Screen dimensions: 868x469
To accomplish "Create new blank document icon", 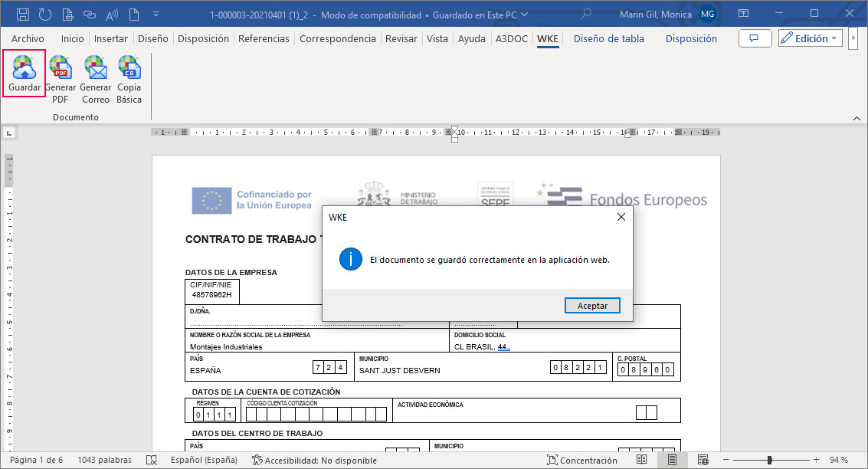I will click(134, 15).
